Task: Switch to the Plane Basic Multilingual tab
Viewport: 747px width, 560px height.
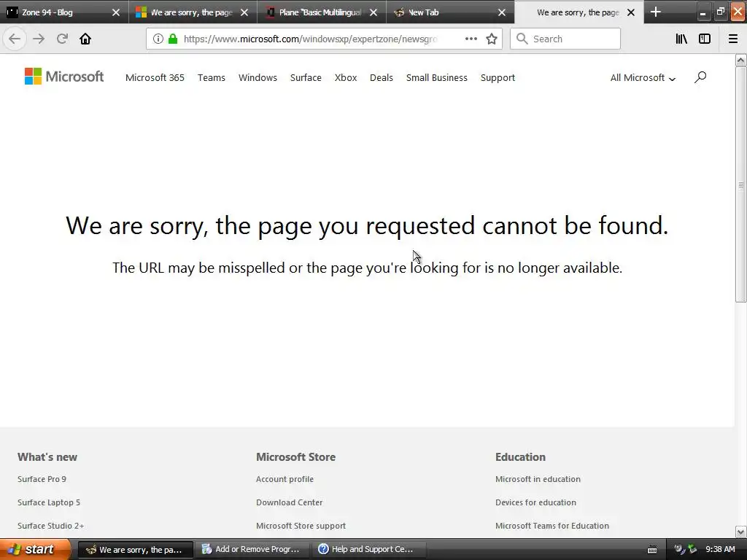Action: click(x=322, y=12)
